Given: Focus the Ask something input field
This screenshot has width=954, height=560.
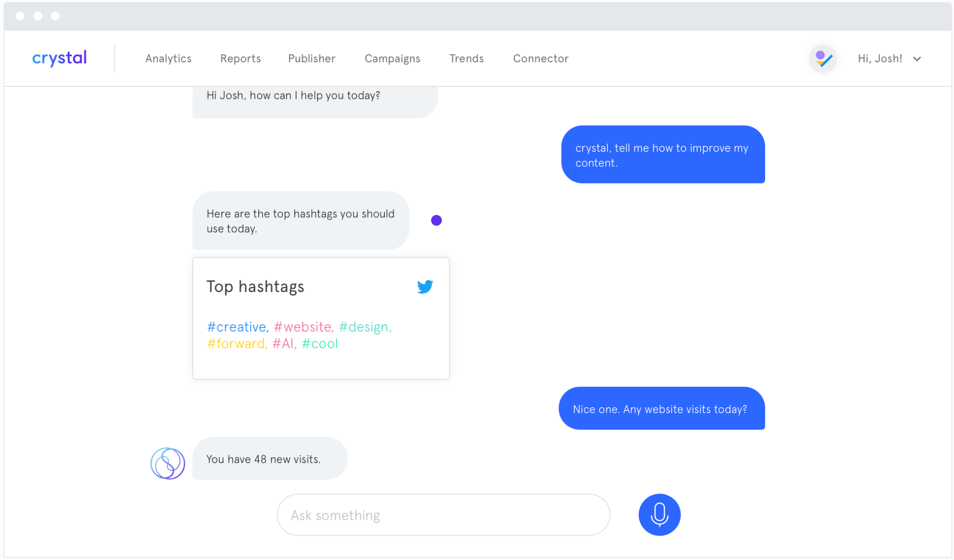Looking at the screenshot, I should (443, 515).
